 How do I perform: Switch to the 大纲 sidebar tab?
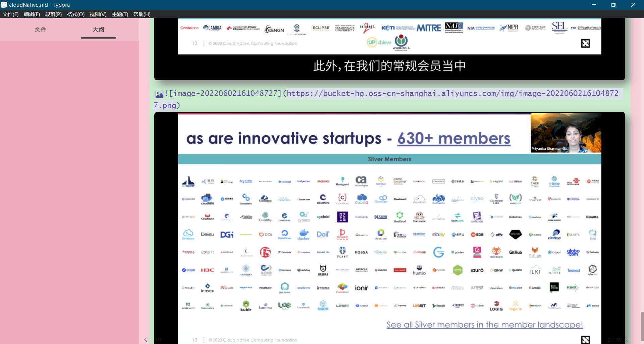[98, 30]
